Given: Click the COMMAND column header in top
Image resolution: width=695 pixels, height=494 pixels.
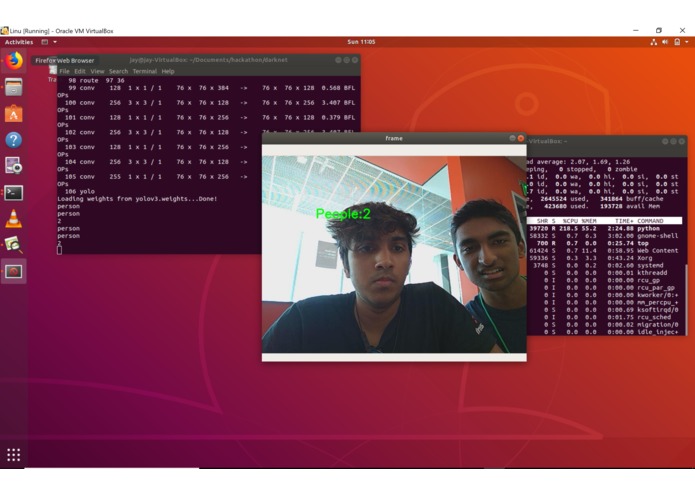Looking at the screenshot, I should pyautogui.click(x=650, y=221).
